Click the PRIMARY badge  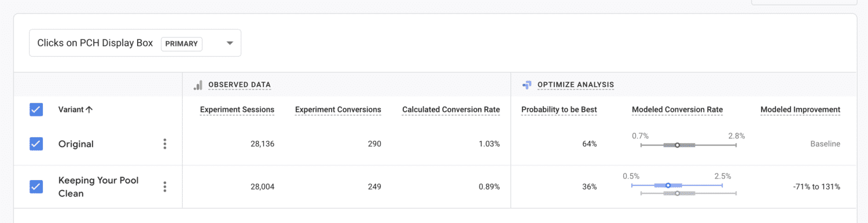[x=182, y=43]
